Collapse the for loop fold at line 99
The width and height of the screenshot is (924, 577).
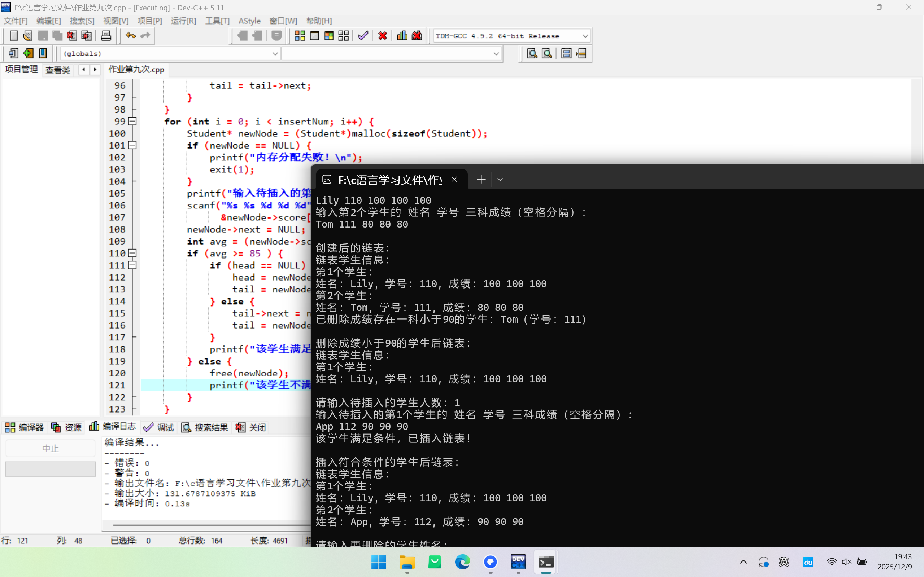132,122
